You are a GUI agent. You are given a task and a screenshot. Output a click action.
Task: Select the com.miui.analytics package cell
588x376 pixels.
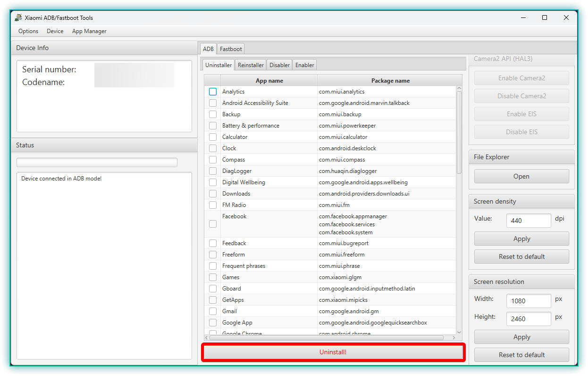click(x=387, y=92)
